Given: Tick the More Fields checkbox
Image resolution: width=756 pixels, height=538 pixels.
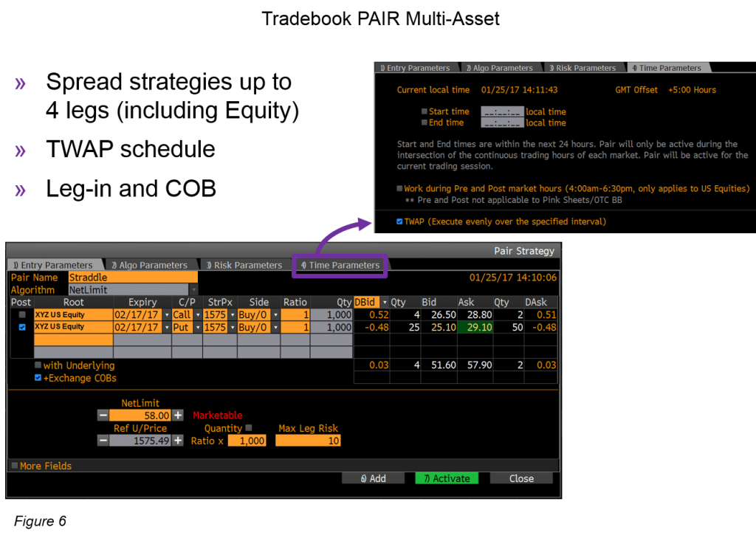Looking at the screenshot, I should (15, 465).
